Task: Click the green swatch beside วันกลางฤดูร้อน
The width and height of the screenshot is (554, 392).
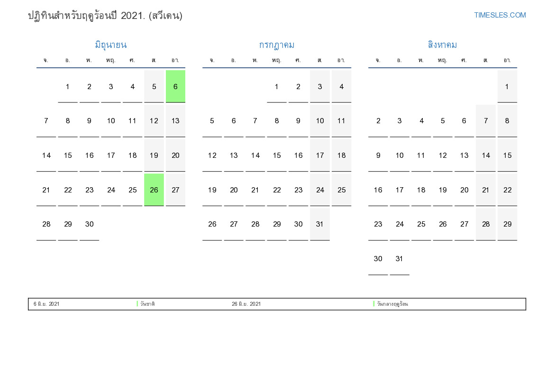Action: pyautogui.click(x=374, y=304)
